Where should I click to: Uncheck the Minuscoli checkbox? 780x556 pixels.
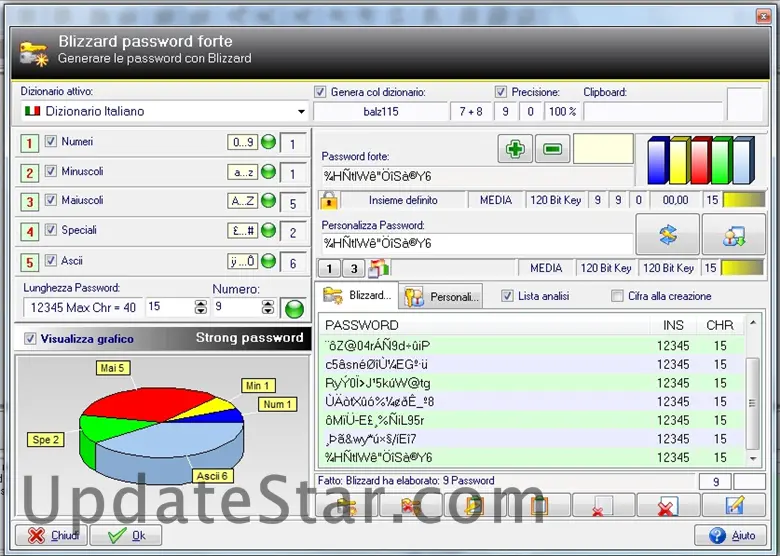pyautogui.click(x=51, y=171)
